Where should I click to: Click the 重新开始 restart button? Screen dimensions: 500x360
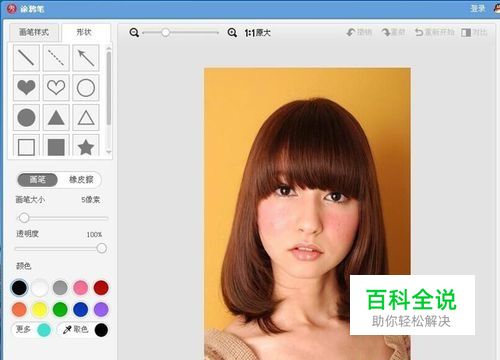point(435,32)
